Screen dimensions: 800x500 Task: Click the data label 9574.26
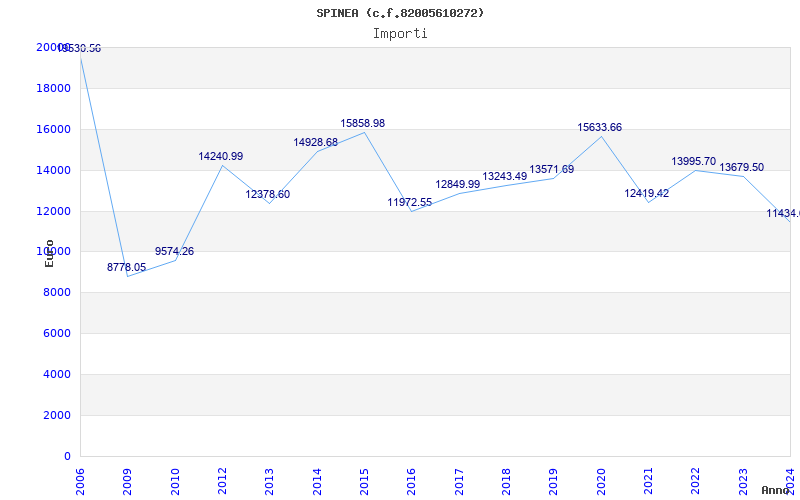(x=174, y=251)
